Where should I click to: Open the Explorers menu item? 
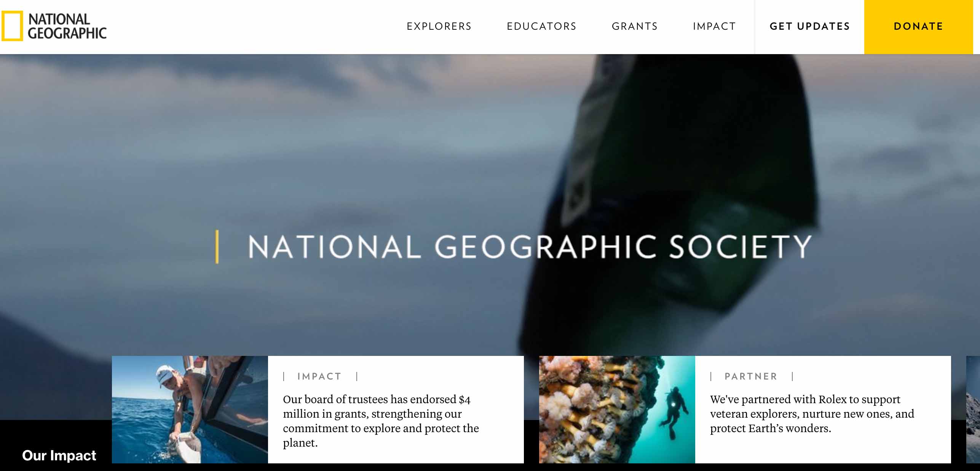[439, 26]
